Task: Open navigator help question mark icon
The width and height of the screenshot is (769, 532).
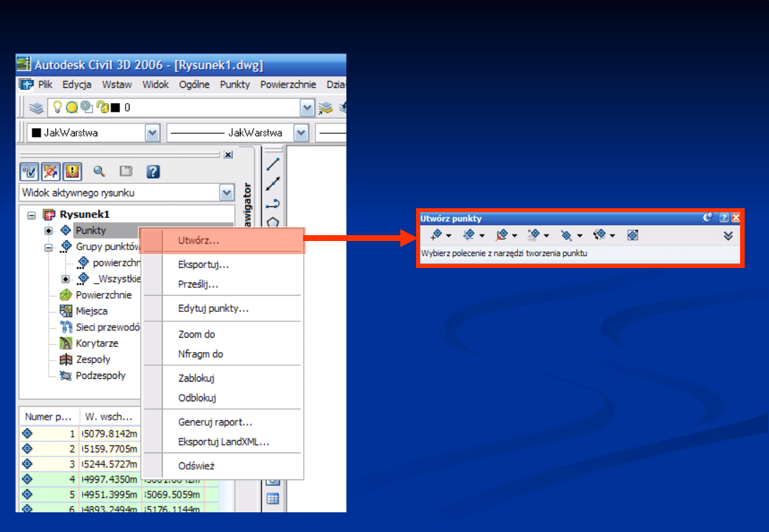Action: [153, 171]
